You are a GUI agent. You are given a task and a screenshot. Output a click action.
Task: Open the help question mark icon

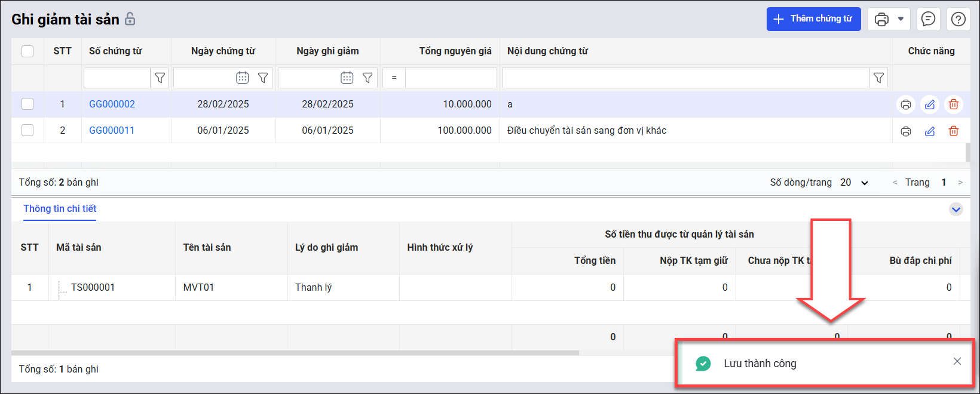pos(958,19)
